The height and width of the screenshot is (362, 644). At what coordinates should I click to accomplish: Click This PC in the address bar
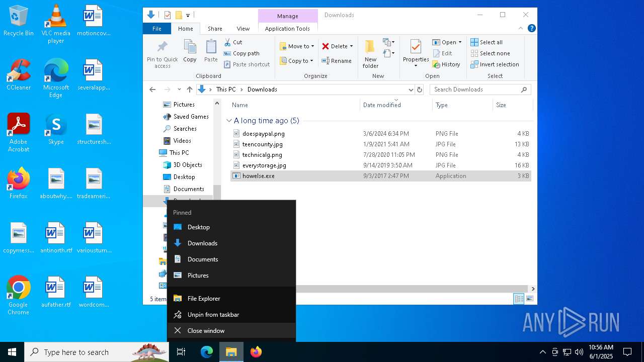tap(226, 89)
